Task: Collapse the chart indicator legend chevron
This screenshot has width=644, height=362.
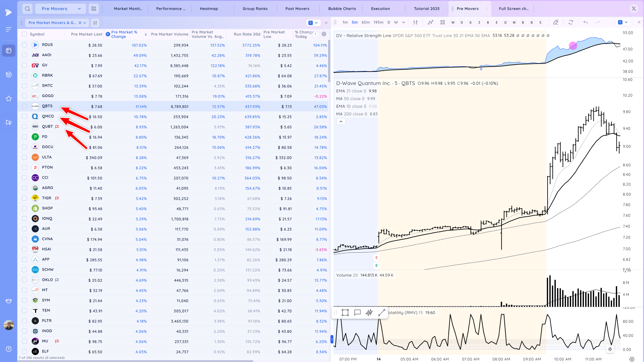Action: coord(341,121)
